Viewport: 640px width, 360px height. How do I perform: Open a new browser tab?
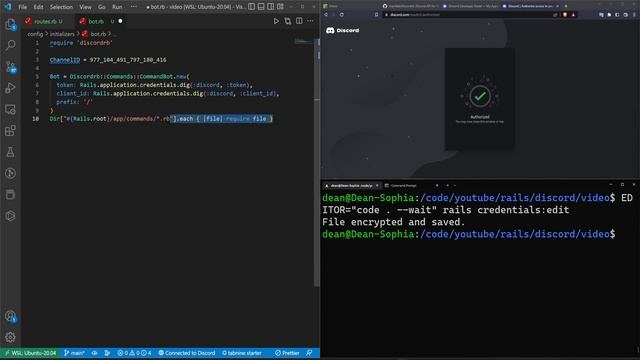coord(566,6)
